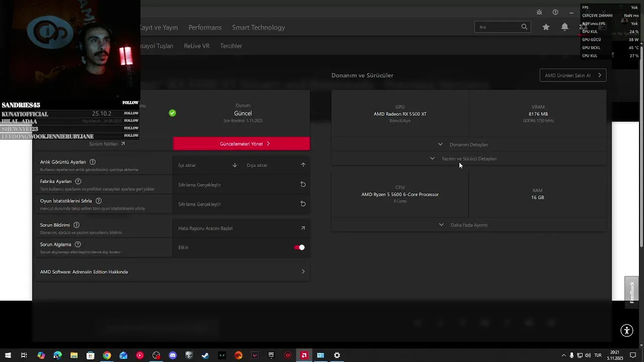The height and width of the screenshot is (362, 644).
Task: Click the active AMD Software taskbar icon
Action: pyautogui.click(x=304, y=355)
